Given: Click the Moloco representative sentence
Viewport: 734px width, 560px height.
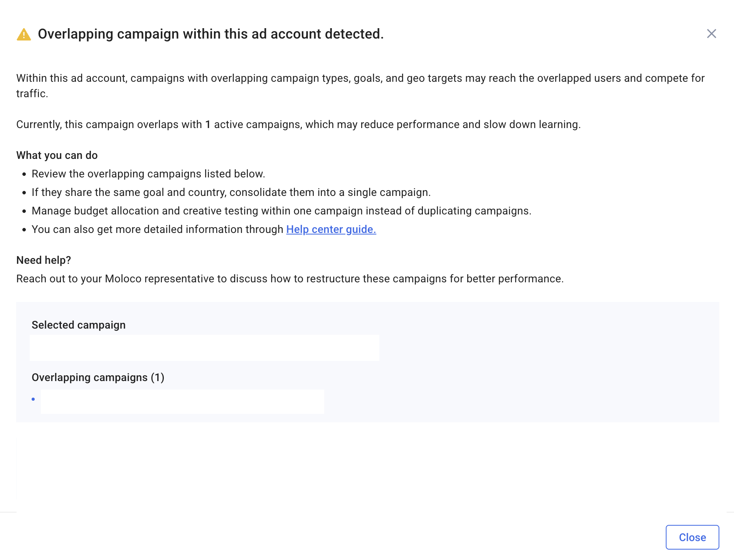Looking at the screenshot, I should [x=290, y=279].
